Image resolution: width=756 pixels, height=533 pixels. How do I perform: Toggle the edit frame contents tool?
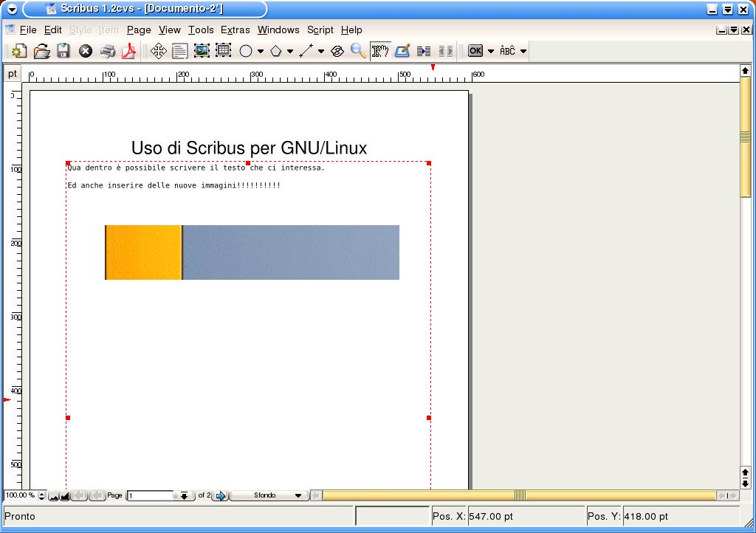click(x=380, y=51)
